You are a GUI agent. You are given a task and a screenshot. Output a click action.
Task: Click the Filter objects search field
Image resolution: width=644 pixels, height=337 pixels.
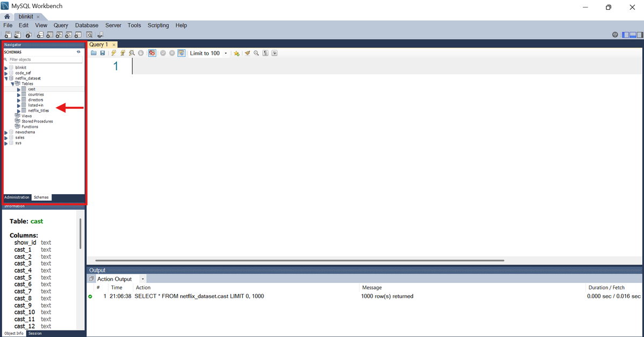(x=46, y=60)
